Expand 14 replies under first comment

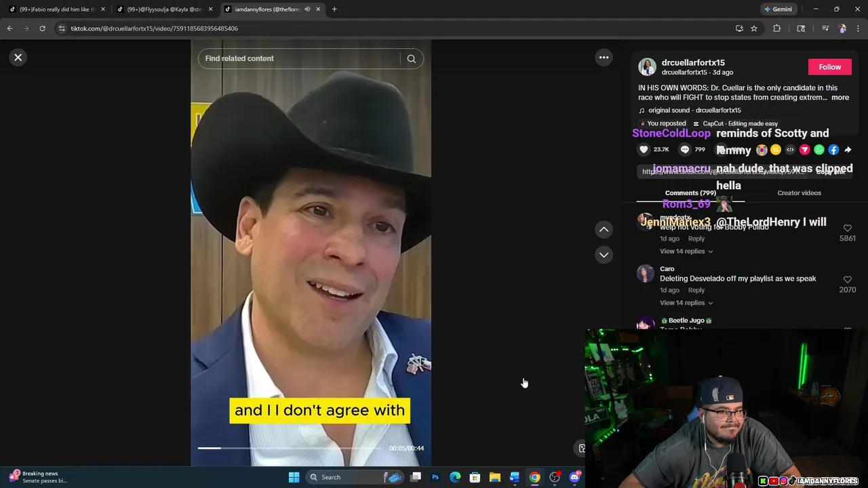pos(686,251)
